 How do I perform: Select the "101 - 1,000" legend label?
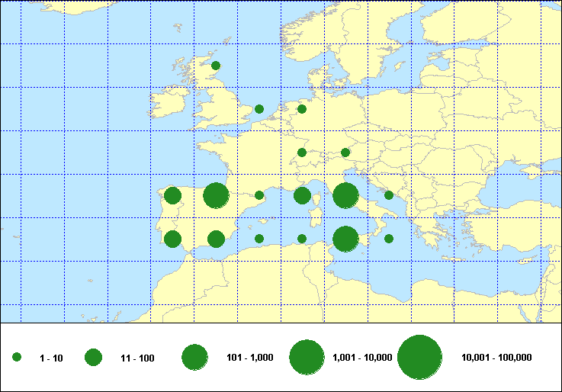click(x=249, y=358)
